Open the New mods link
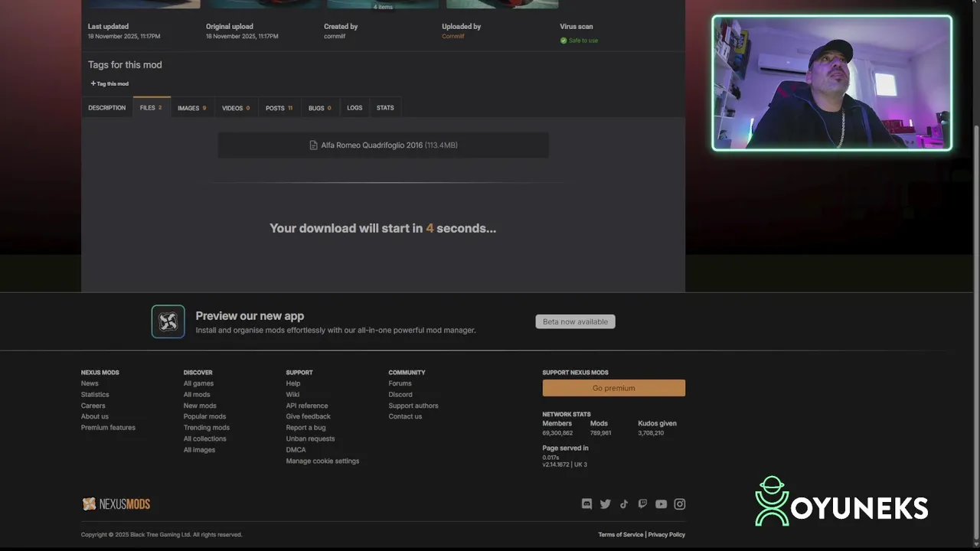 (200, 406)
